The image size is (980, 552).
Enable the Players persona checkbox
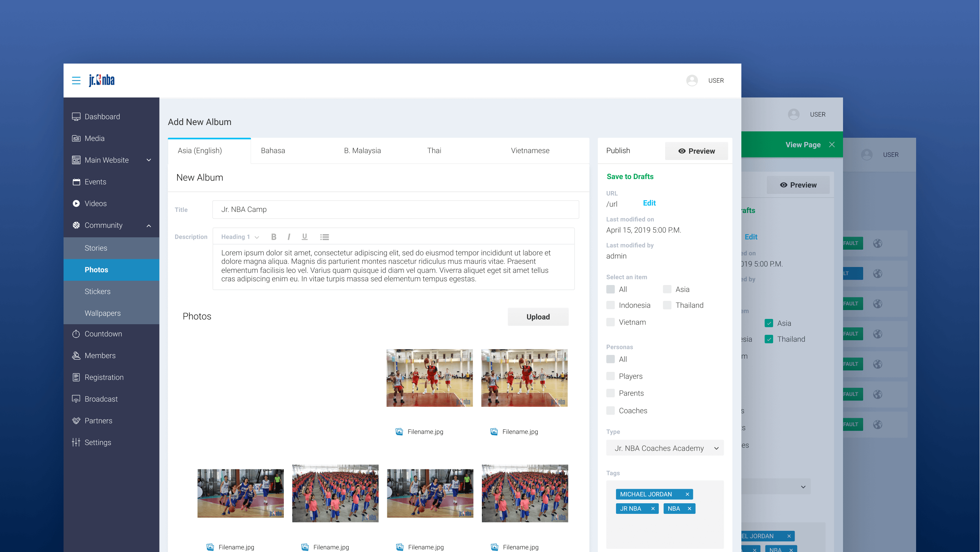[611, 376]
